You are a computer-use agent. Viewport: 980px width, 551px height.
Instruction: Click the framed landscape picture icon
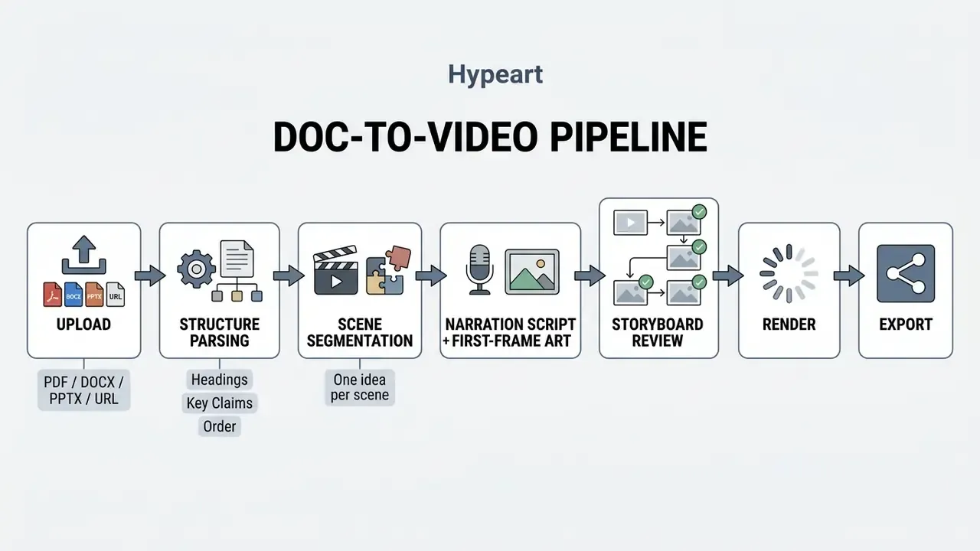tap(533, 270)
